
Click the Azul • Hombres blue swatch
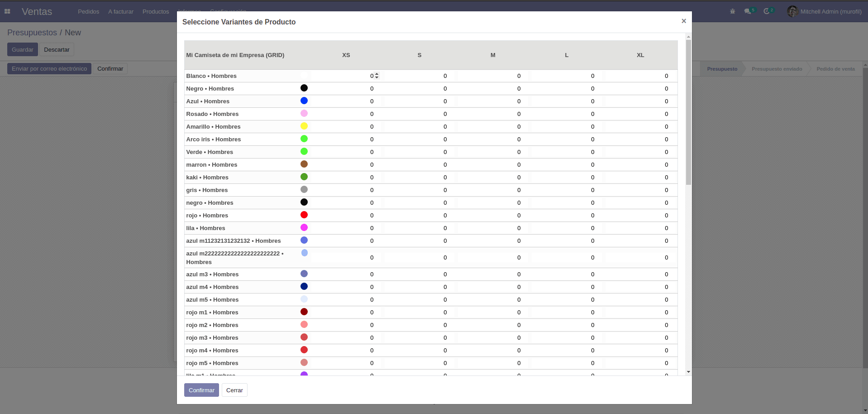point(304,101)
